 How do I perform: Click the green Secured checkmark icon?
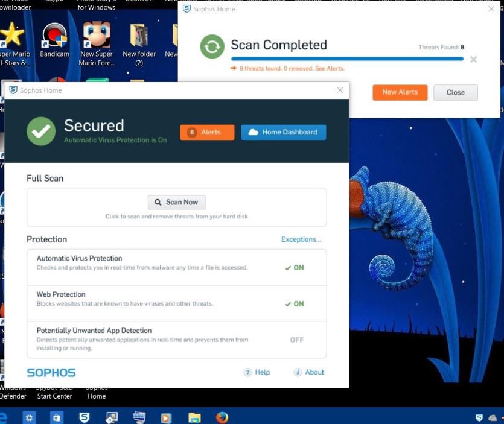[x=41, y=131]
